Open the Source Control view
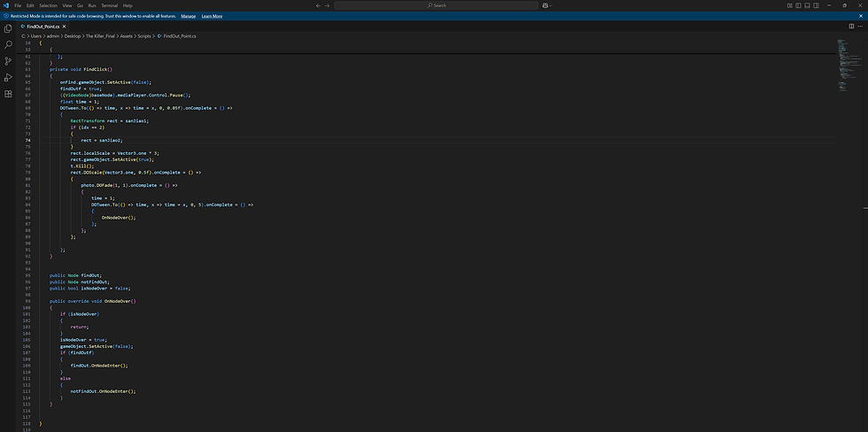 (x=8, y=61)
